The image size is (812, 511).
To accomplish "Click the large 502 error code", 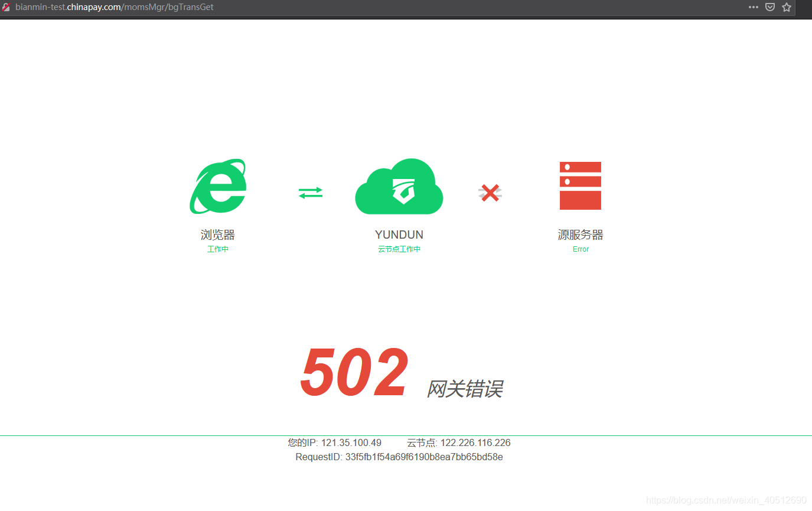I will point(354,373).
